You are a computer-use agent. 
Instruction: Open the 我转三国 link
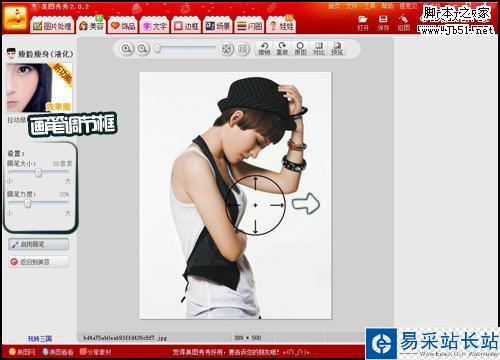(x=40, y=339)
